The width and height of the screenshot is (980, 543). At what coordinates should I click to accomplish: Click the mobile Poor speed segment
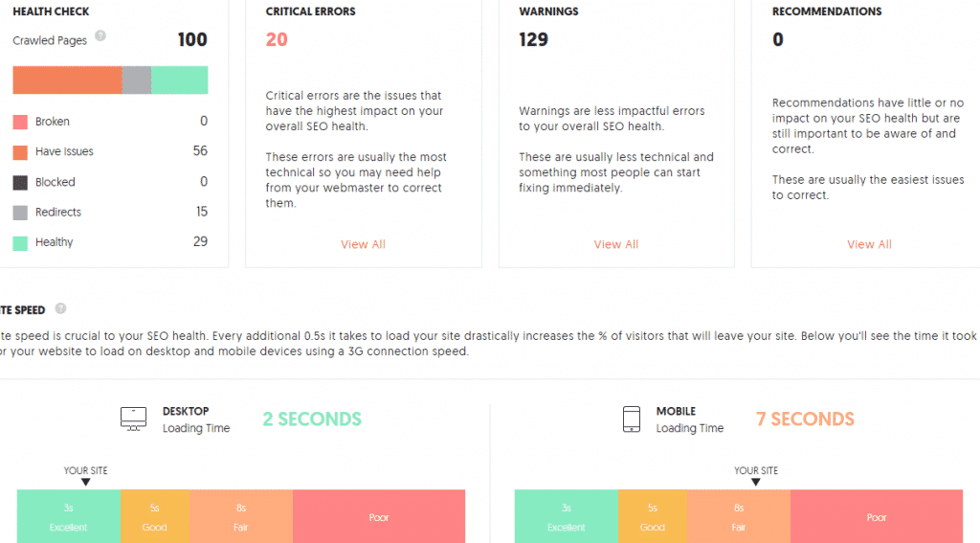point(877,517)
